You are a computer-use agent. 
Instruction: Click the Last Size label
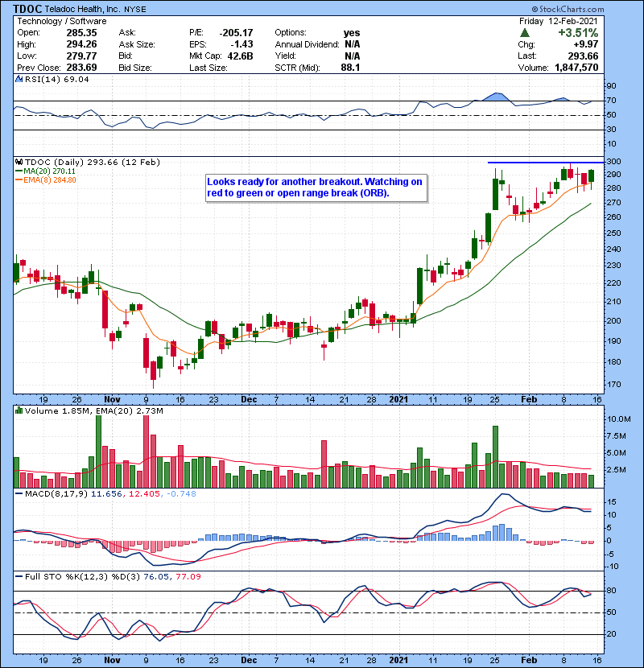[x=208, y=68]
